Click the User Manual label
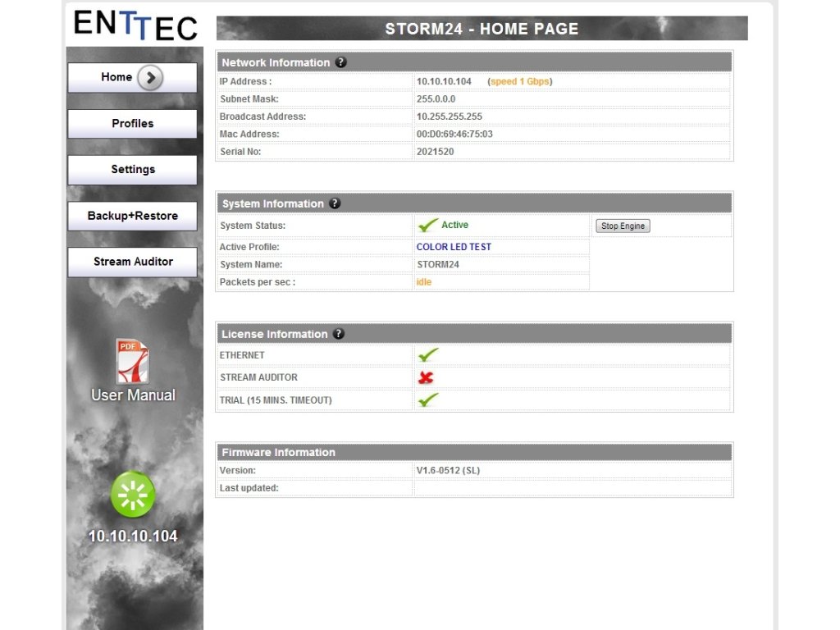This screenshot has height=630, width=840. (133, 395)
